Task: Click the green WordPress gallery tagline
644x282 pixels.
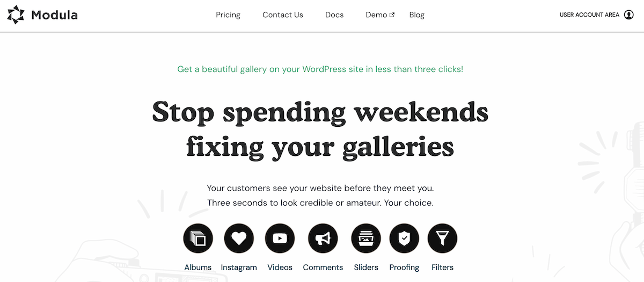Action: [x=320, y=69]
